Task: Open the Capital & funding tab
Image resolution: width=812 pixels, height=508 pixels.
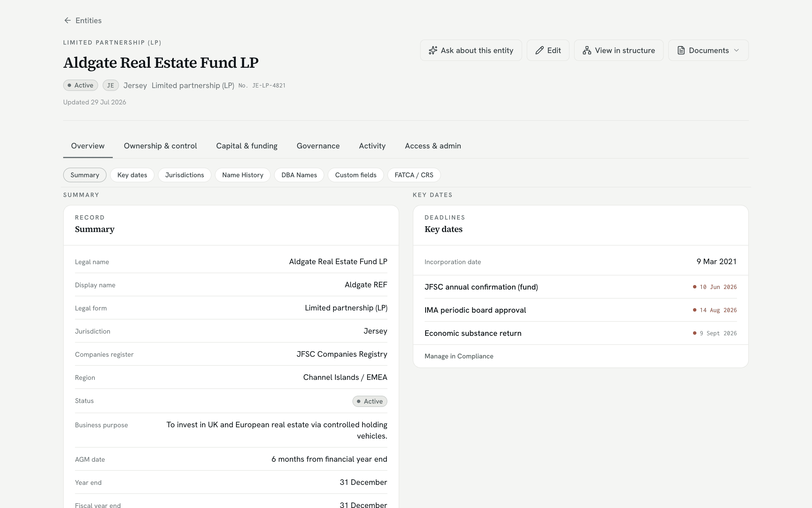Action: tap(247, 146)
